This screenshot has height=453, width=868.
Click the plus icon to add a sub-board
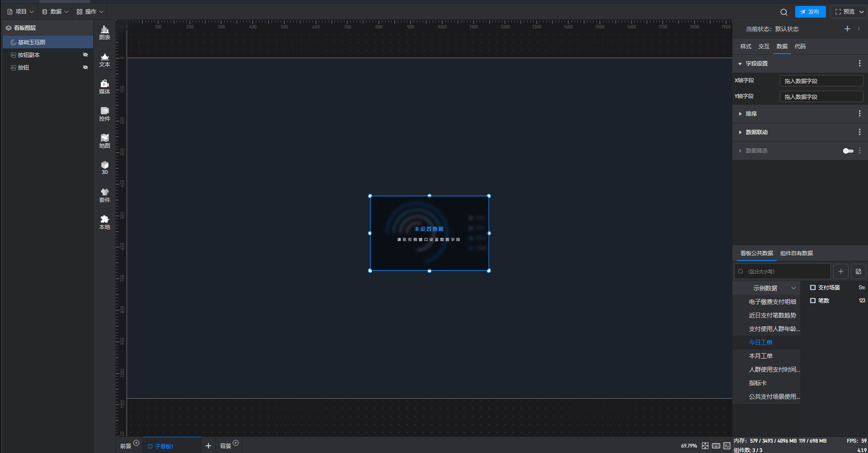(x=208, y=446)
